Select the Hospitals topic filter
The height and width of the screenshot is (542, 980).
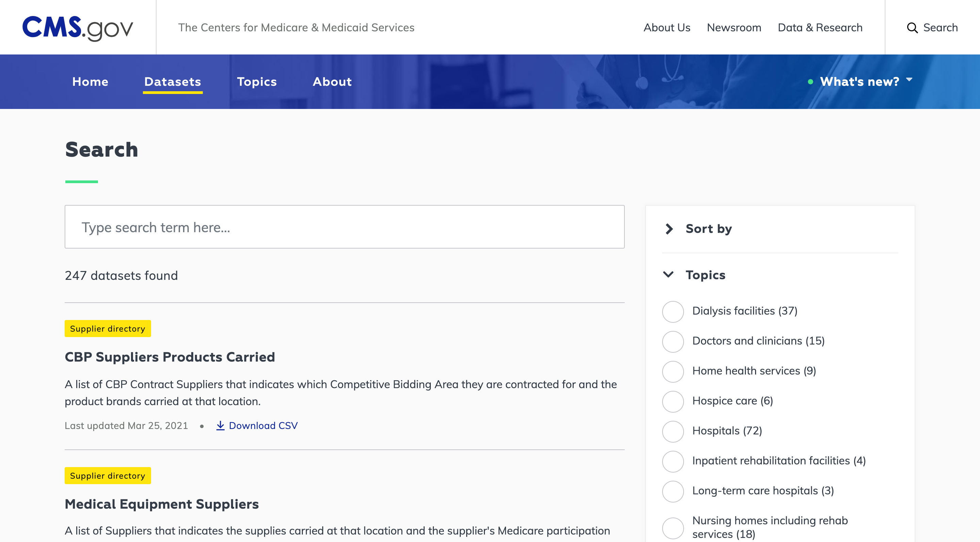coord(673,431)
